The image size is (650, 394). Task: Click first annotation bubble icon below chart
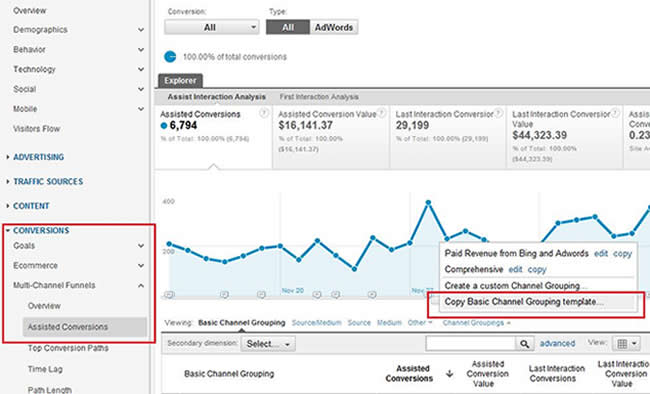[x=169, y=294]
